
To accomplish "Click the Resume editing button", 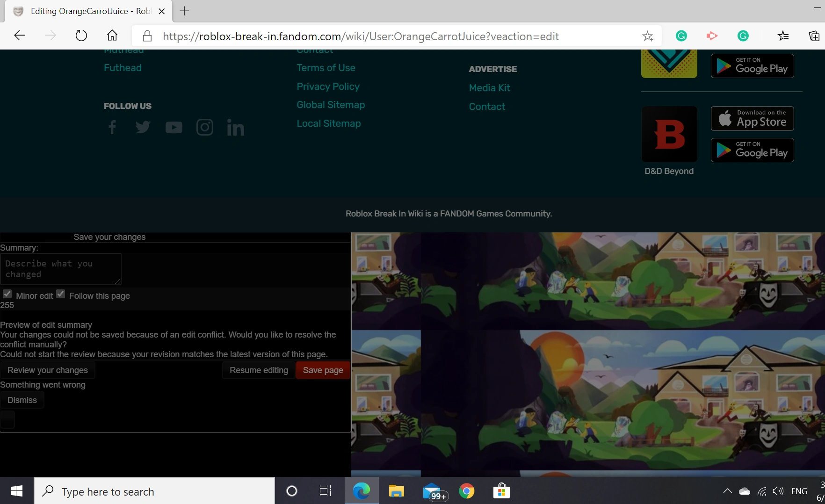I will tap(259, 370).
